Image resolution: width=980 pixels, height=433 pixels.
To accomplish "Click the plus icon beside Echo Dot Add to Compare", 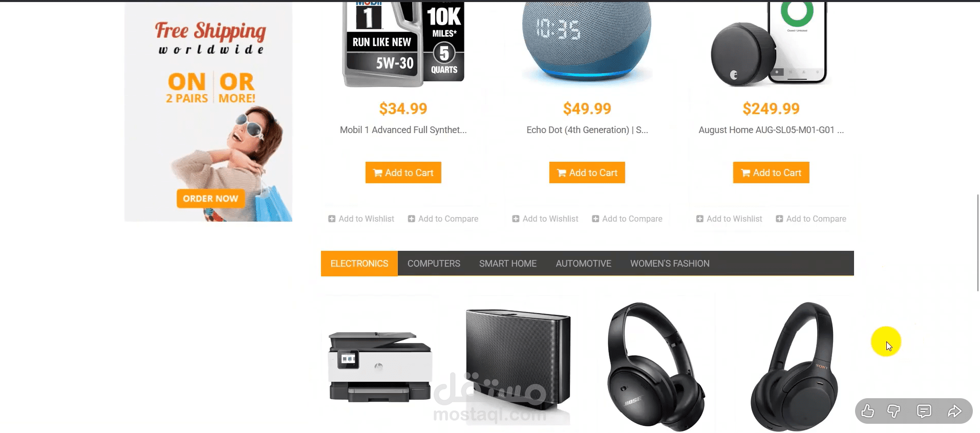I will (595, 219).
